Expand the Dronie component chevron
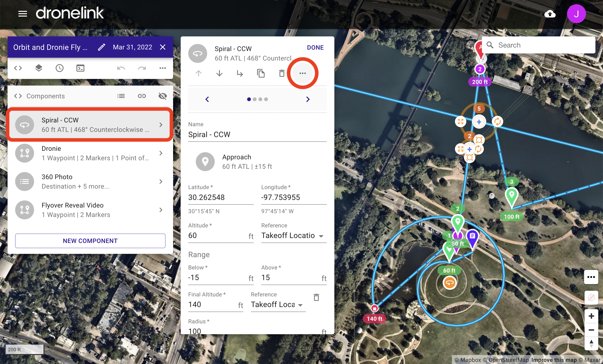 click(x=161, y=153)
